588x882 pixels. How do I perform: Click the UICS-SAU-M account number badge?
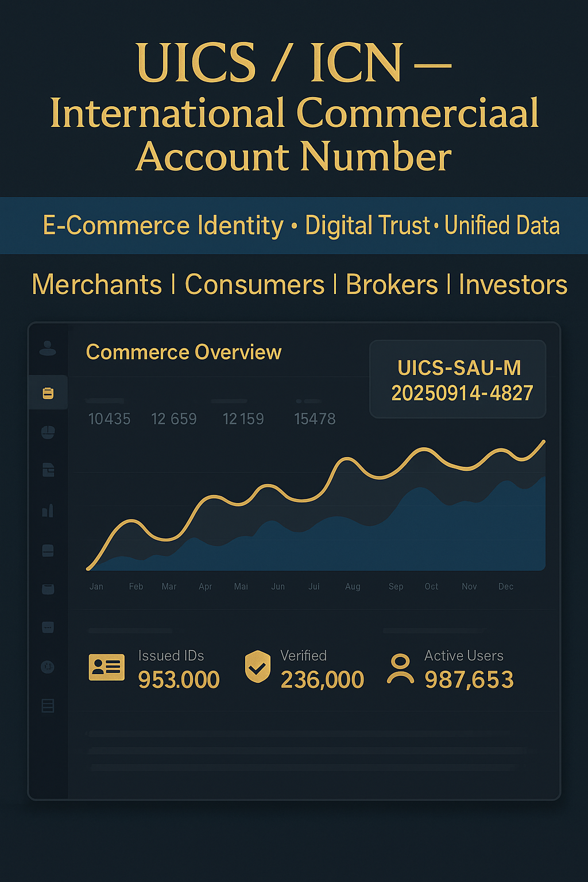click(458, 380)
